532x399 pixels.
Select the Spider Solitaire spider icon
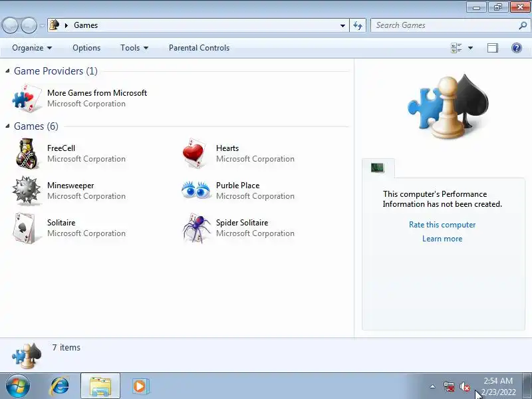[x=196, y=228]
